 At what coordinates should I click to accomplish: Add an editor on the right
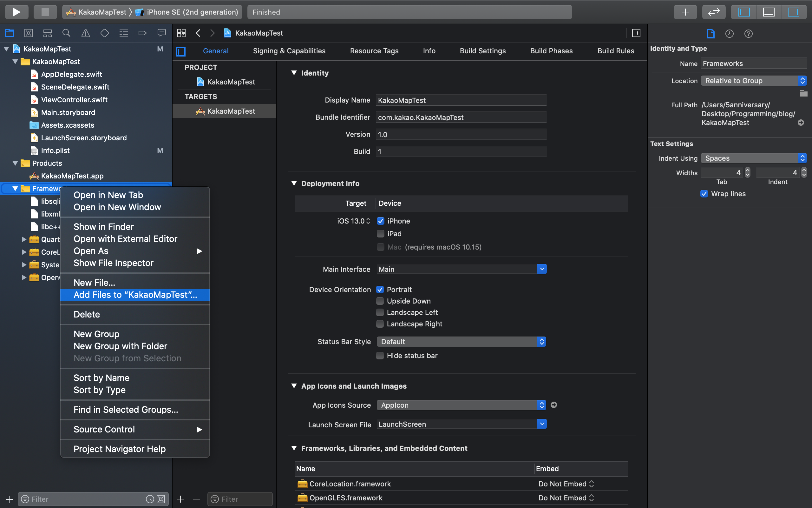(636, 33)
